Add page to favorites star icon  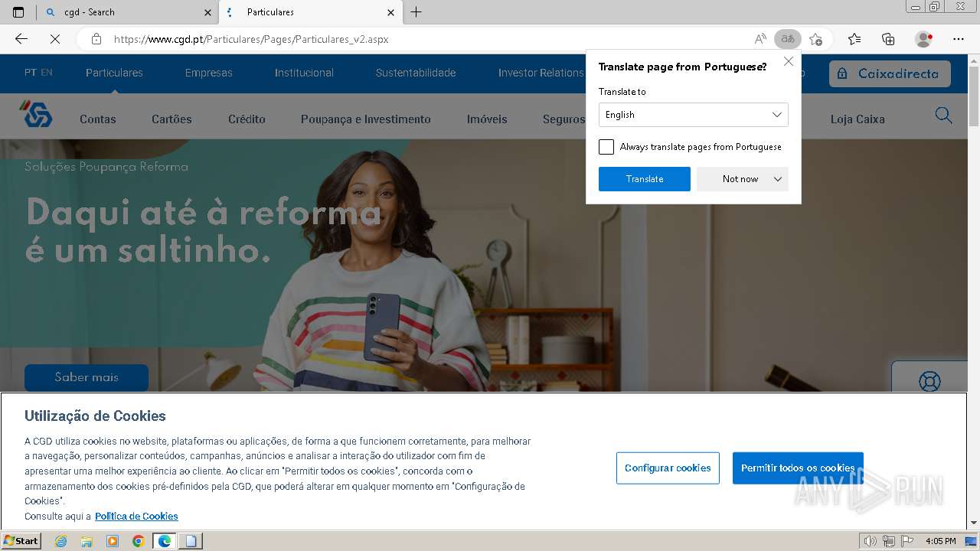(x=815, y=39)
